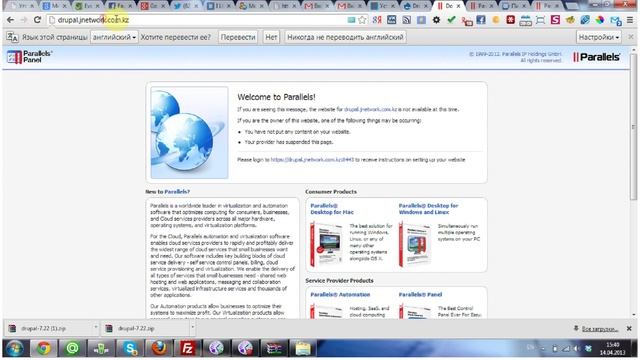This screenshot has height=360, width=640.
Task: Close the downloads bar
Action: pyautogui.click(x=629, y=328)
